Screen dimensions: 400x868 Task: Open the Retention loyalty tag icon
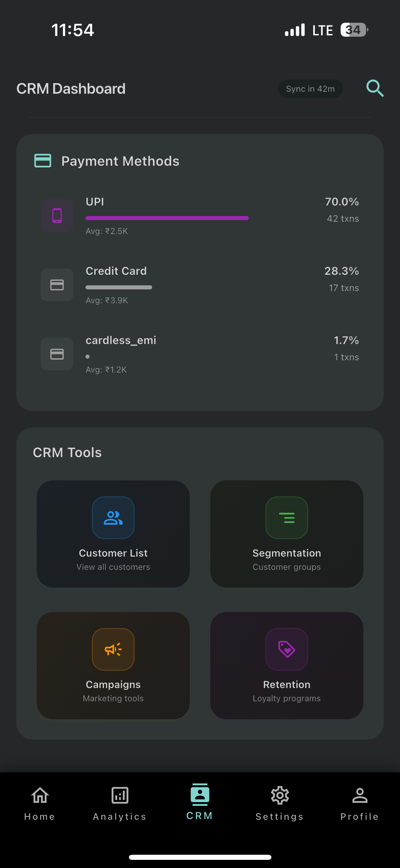(x=287, y=649)
